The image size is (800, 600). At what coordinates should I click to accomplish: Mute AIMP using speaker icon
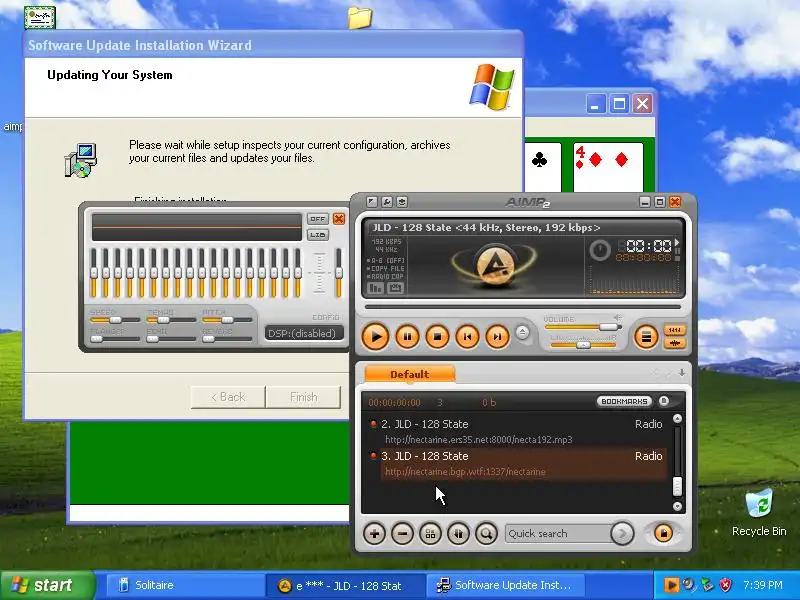coord(618,318)
